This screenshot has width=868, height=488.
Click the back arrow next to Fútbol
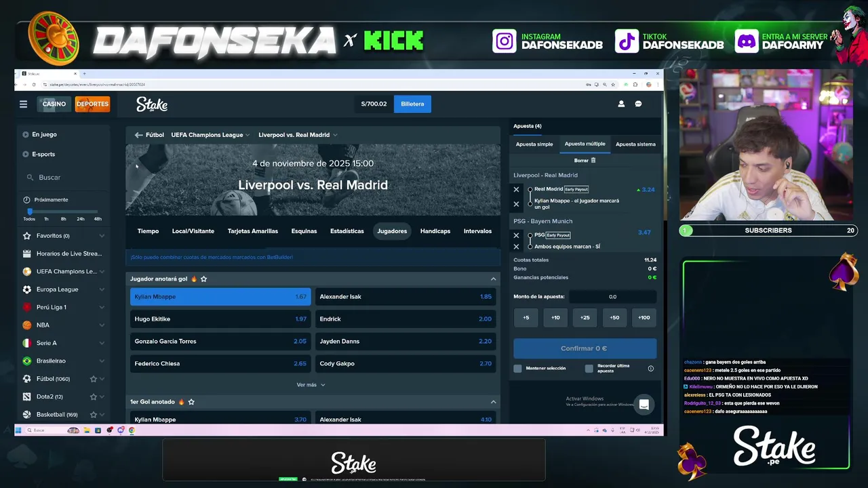coord(138,135)
